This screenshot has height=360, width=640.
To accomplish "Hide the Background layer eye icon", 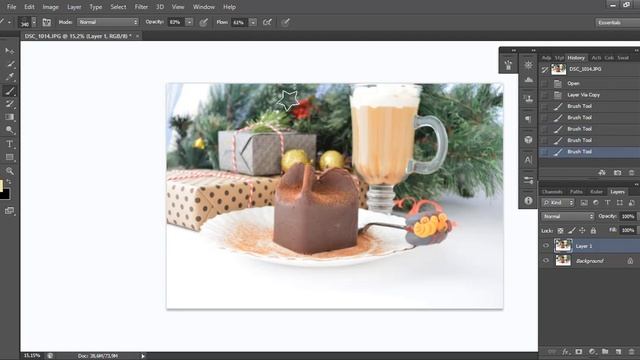I will (546, 260).
